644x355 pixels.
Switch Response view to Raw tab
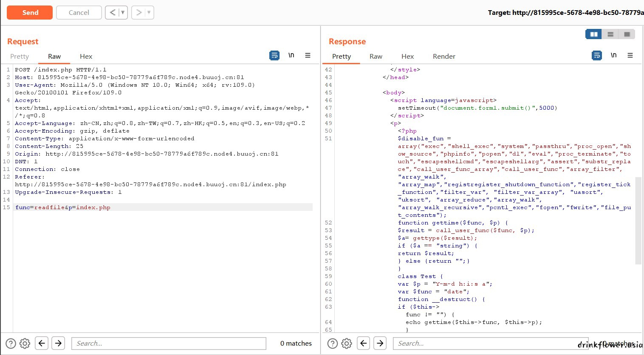click(376, 56)
